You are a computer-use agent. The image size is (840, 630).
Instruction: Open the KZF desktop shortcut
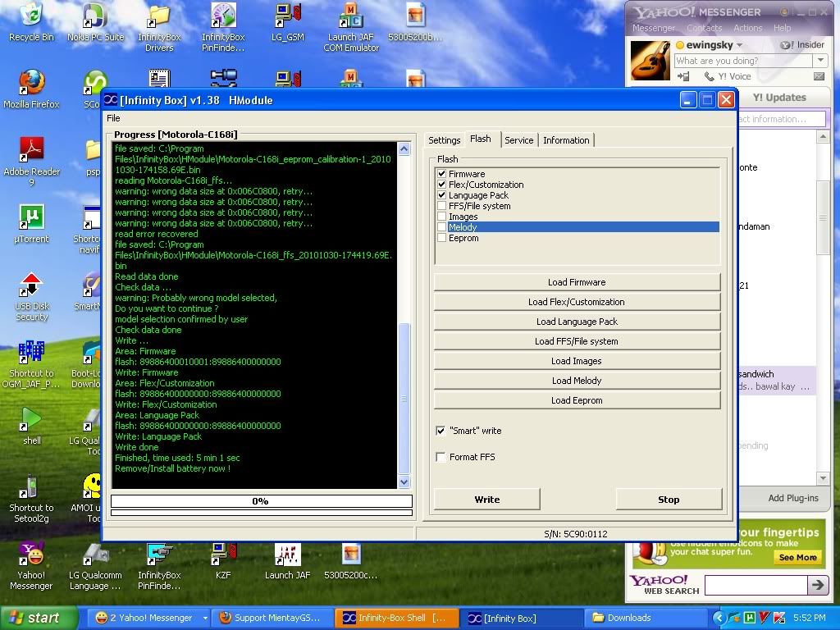222,555
